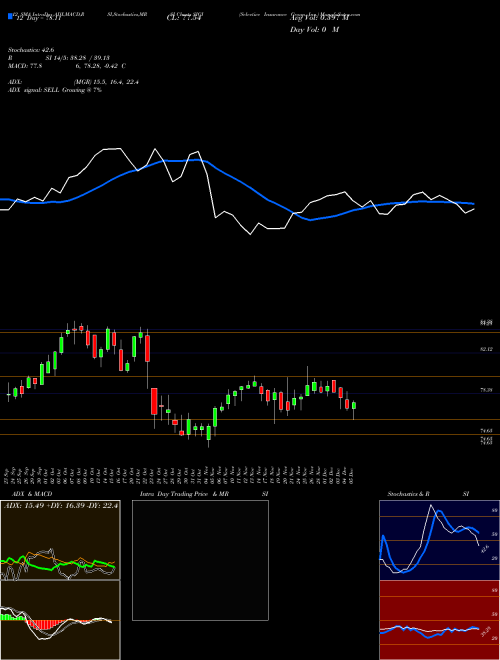Open the blue Stochastics chart panel
The width and height of the screenshot is (500, 660).
coord(439,540)
